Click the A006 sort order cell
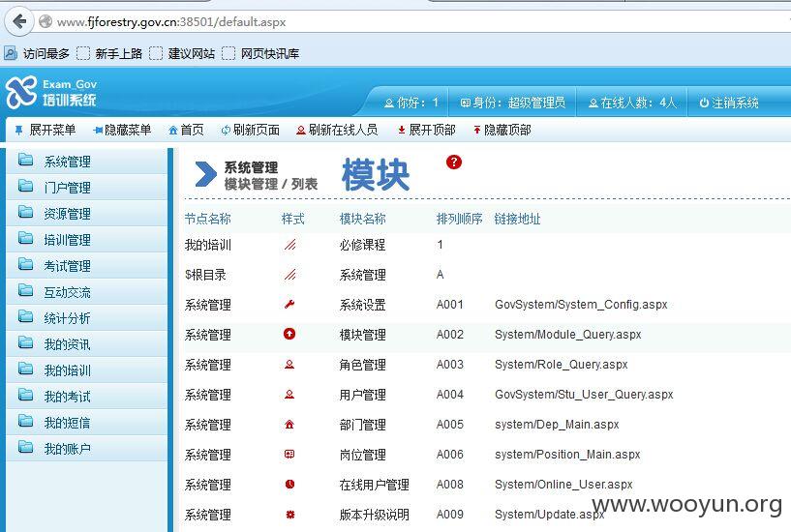The height and width of the screenshot is (532, 791). (450, 455)
